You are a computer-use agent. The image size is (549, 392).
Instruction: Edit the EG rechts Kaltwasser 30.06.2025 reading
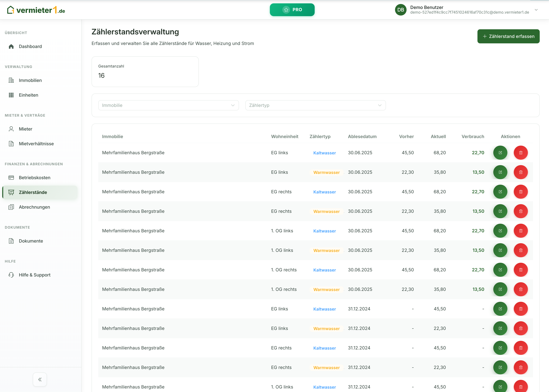(x=500, y=192)
